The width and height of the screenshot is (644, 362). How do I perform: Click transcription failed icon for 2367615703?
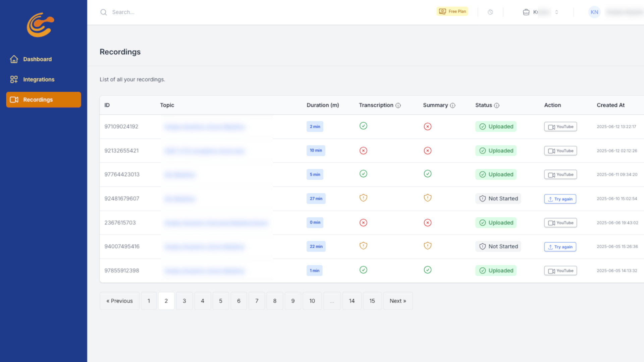click(x=363, y=223)
